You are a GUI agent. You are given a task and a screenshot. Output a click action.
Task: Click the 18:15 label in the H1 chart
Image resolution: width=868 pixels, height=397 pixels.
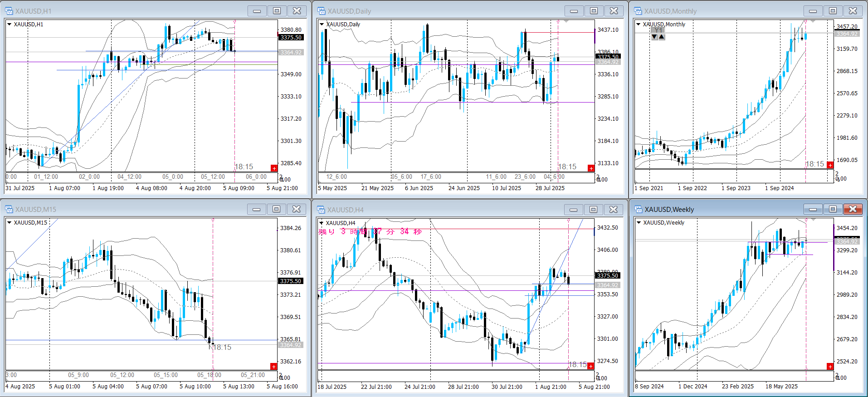pos(244,167)
